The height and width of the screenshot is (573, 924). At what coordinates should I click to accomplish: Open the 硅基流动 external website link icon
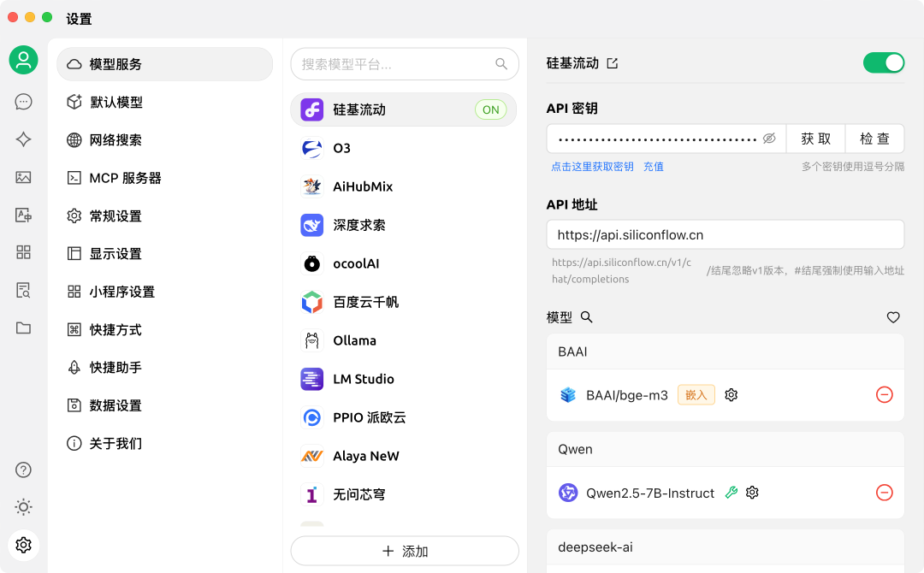(x=613, y=63)
